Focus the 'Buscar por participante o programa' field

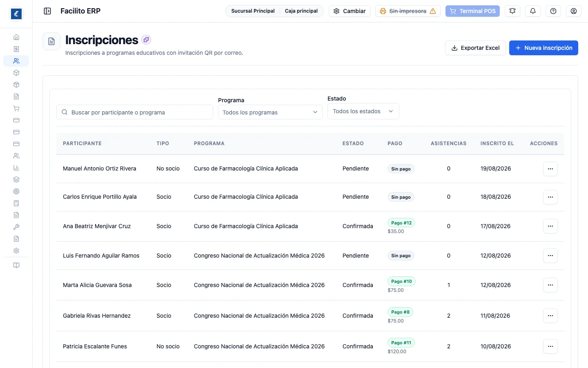click(x=135, y=112)
